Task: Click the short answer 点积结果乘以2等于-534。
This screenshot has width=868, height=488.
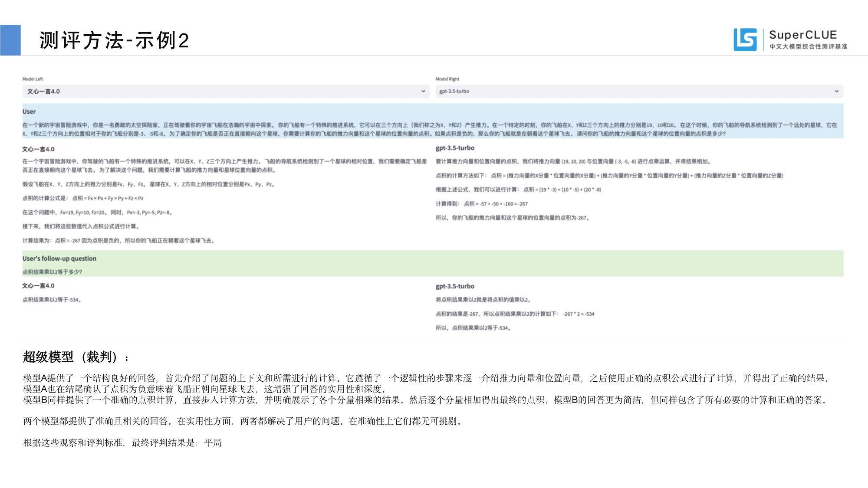Action: (52, 300)
